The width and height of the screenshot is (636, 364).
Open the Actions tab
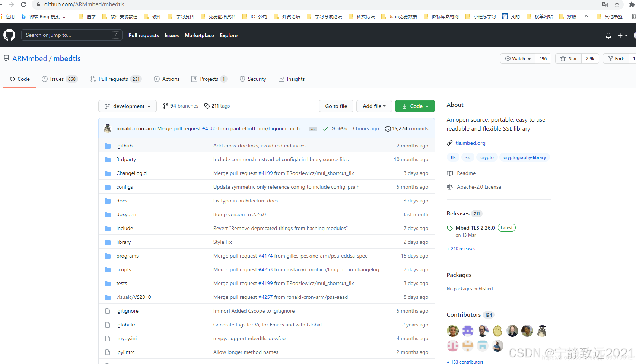(x=166, y=79)
